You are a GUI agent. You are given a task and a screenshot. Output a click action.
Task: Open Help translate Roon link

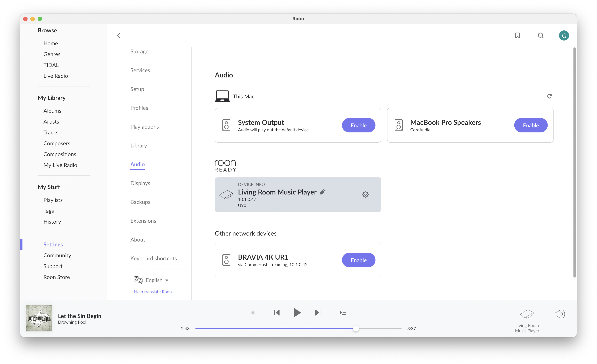153,292
